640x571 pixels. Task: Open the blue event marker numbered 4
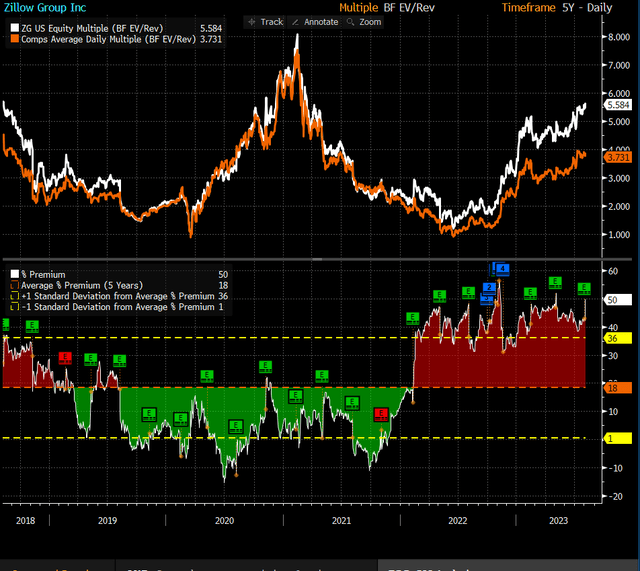click(x=502, y=269)
